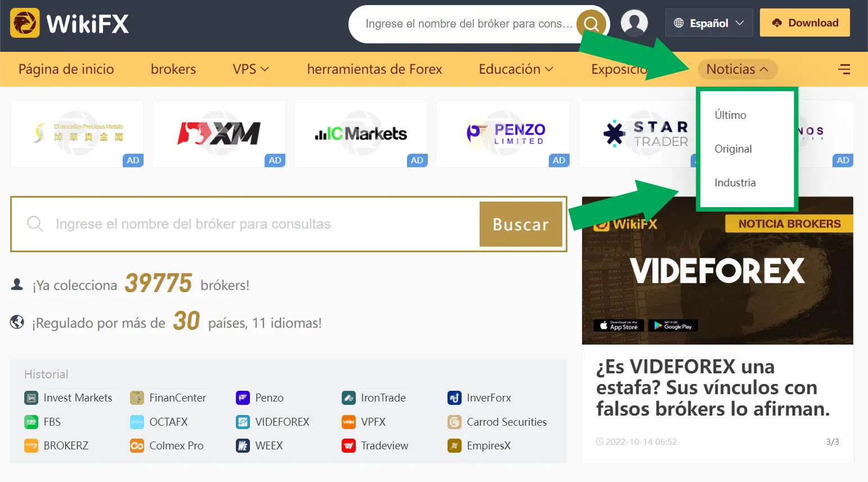
Task: Open the Español language dropdown
Action: (x=709, y=23)
